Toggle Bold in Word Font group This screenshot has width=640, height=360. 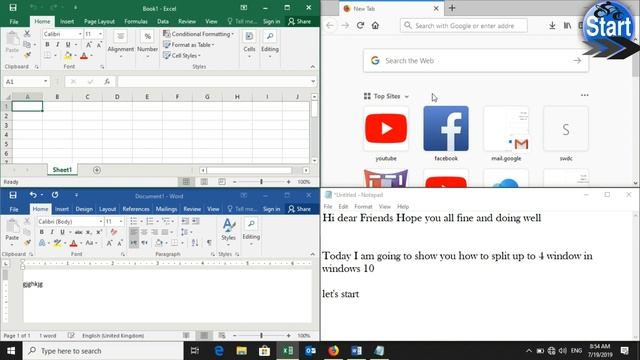point(41,232)
